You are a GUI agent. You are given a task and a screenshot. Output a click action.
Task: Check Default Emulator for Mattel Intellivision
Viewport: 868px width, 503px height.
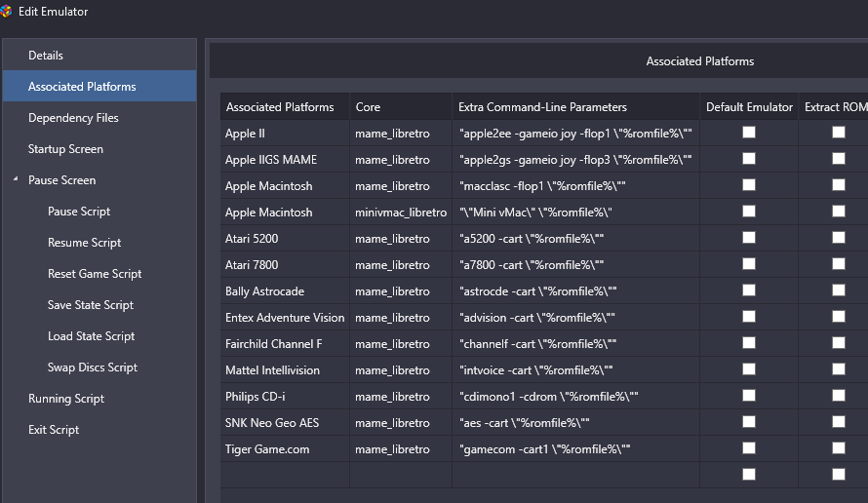(x=749, y=369)
